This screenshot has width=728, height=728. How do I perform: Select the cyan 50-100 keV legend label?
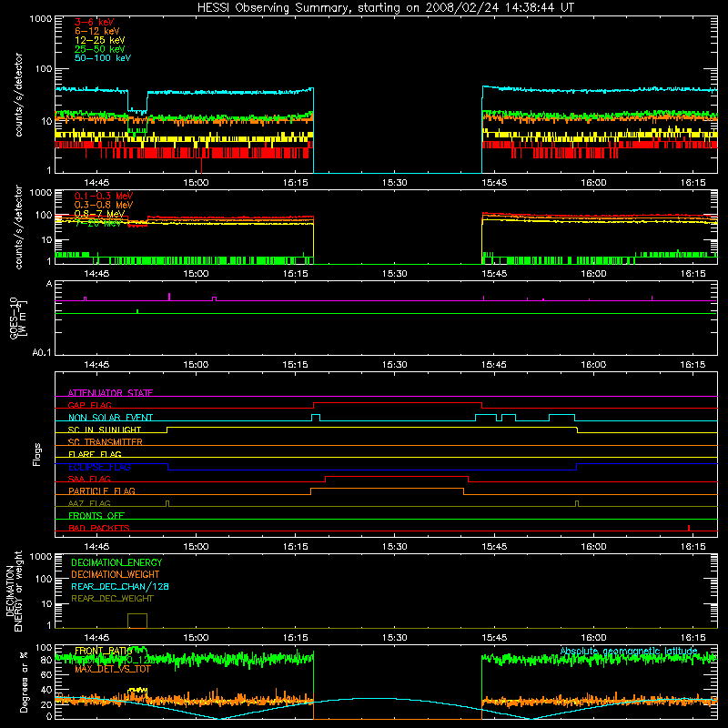[103, 58]
